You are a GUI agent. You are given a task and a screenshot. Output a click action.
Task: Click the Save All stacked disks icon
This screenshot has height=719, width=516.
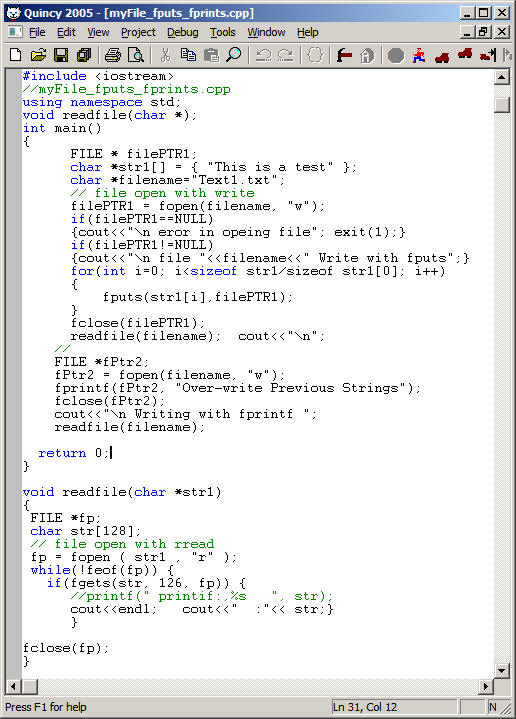point(84,55)
